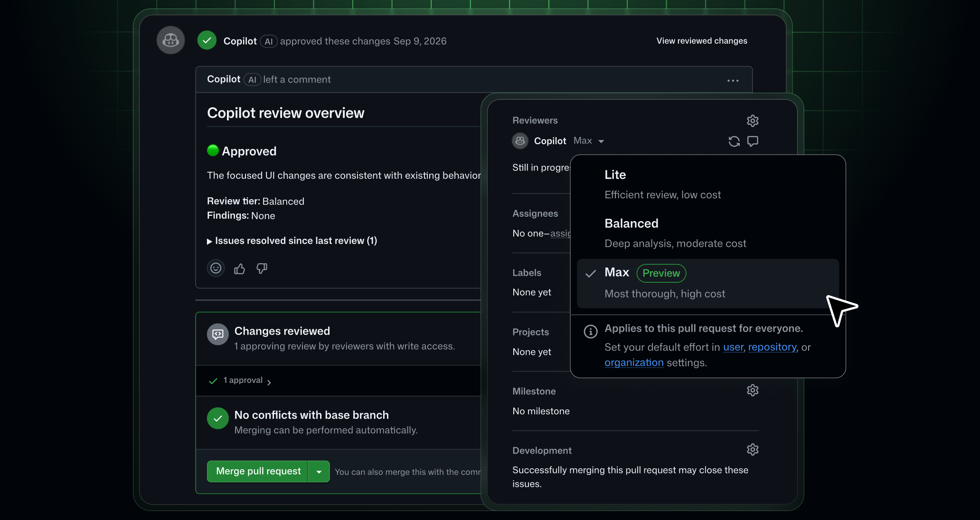Click the info icon in effort dropdown footer

coord(591,332)
